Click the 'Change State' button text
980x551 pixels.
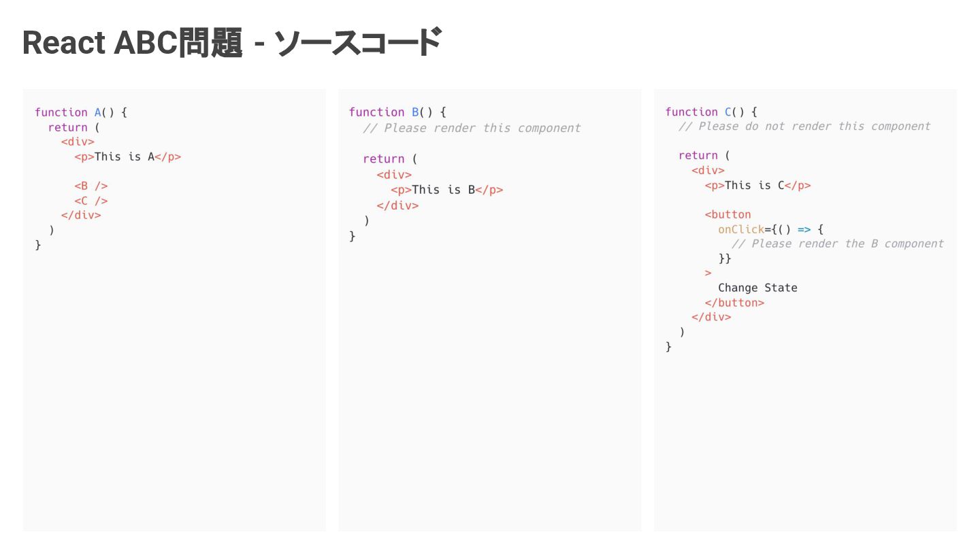tap(757, 288)
